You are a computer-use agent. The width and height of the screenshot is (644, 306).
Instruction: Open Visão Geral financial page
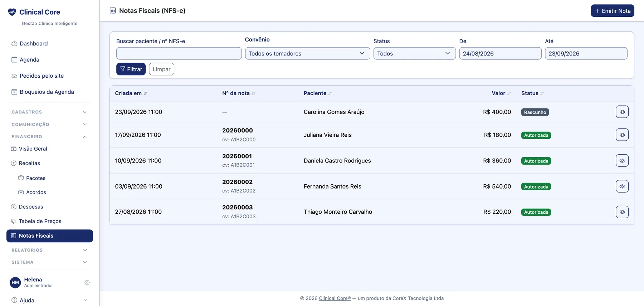pos(50,149)
